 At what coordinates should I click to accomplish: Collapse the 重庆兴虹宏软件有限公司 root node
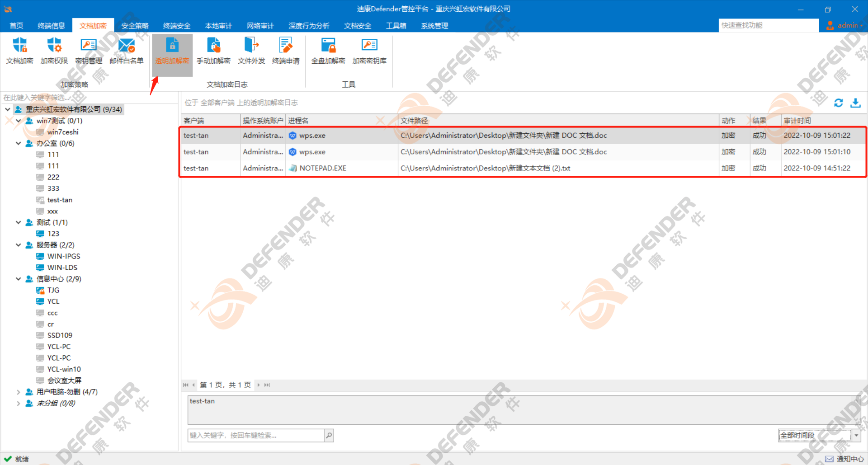8,109
